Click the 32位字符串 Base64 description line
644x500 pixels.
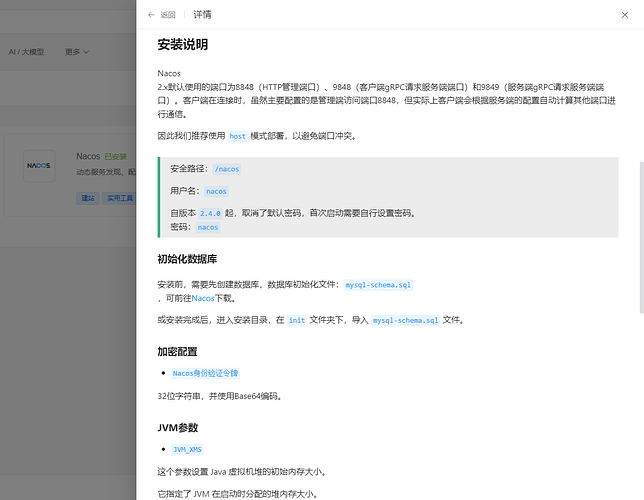220,396
